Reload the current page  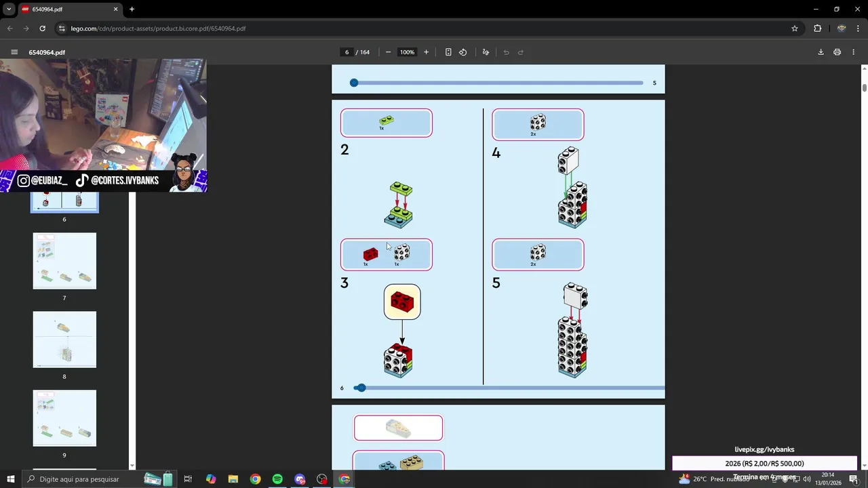click(x=42, y=28)
